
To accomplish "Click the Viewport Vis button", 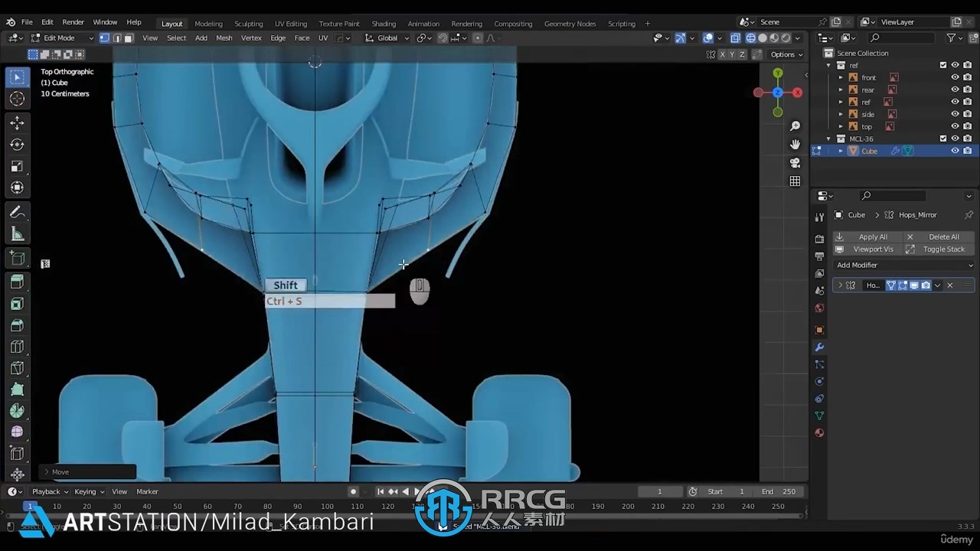I will point(867,249).
